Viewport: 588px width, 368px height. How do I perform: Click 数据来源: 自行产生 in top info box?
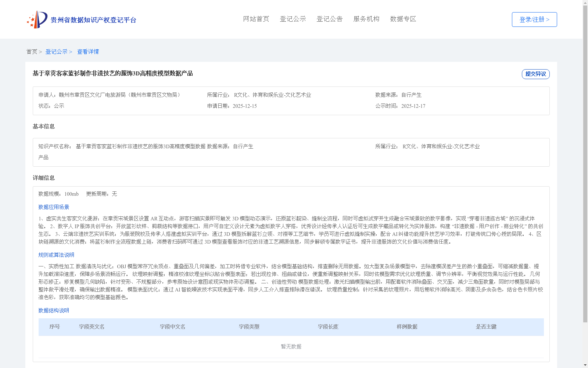click(x=398, y=95)
